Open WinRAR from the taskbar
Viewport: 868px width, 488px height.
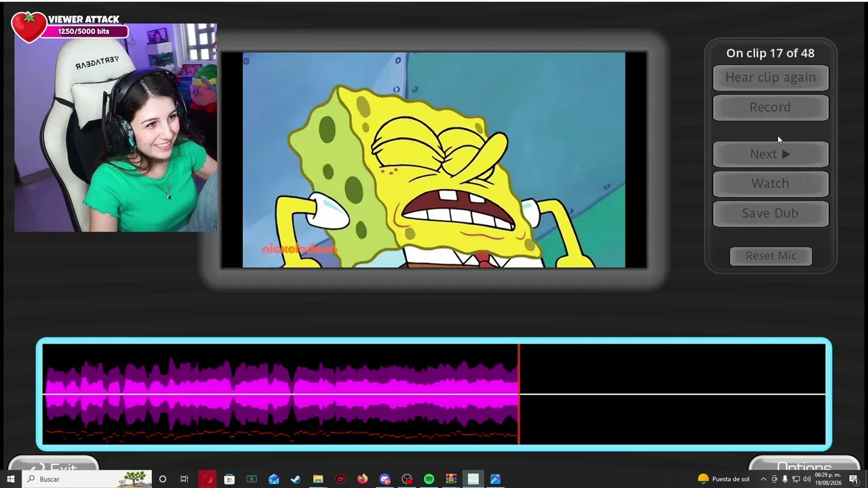pos(451,479)
